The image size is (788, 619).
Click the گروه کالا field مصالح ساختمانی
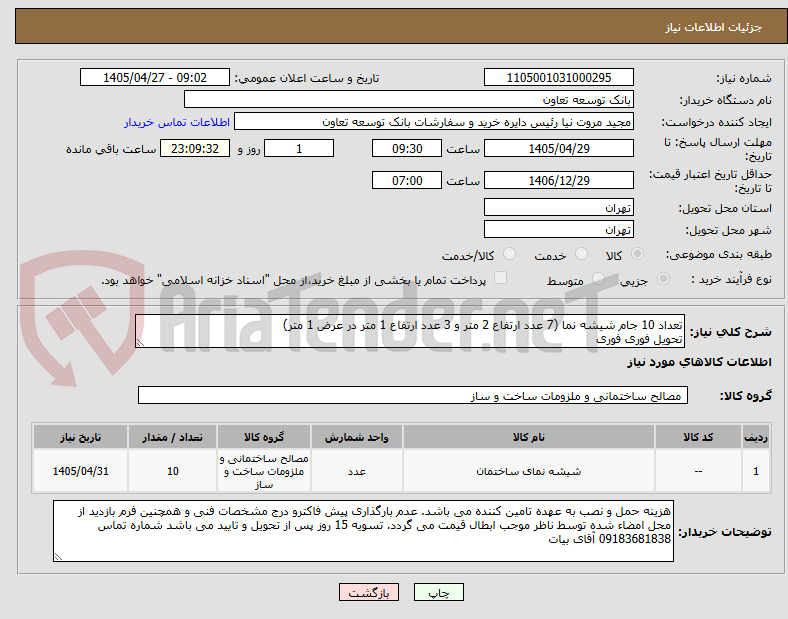tap(413, 395)
